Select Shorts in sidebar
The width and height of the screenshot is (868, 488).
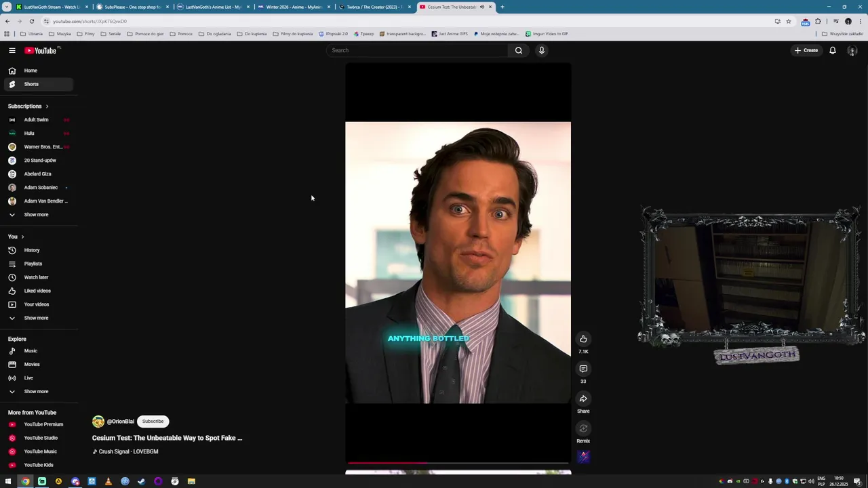pyautogui.click(x=40, y=84)
